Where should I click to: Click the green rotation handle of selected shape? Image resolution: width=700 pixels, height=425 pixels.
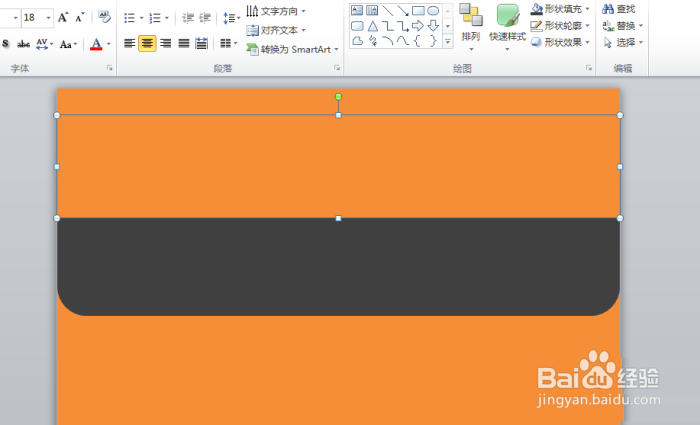(338, 96)
